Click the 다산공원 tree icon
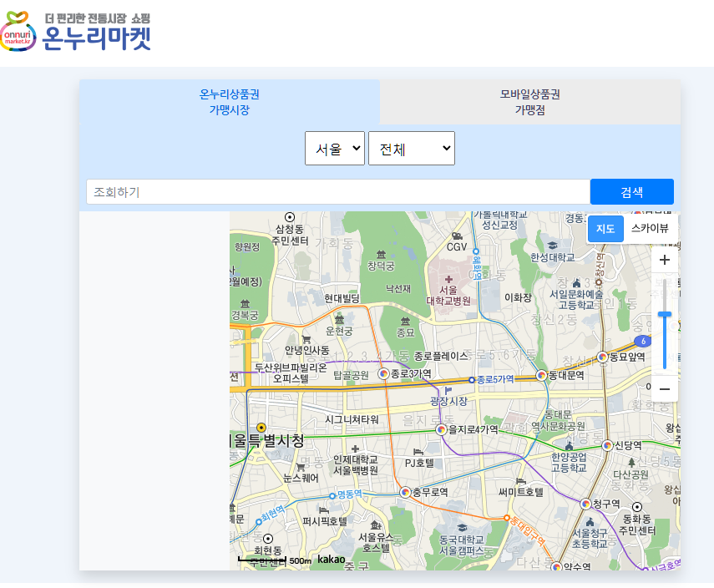This screenshot has width=714, height=588. click(x=631, y=464)
